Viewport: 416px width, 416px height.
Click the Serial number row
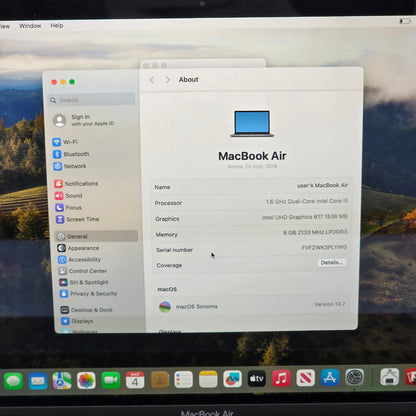251,249
